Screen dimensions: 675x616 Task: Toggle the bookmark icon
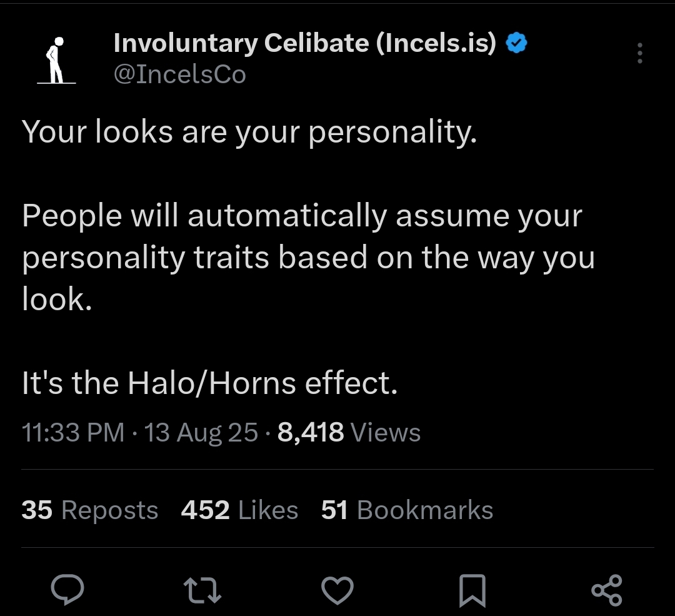(472, 590)
